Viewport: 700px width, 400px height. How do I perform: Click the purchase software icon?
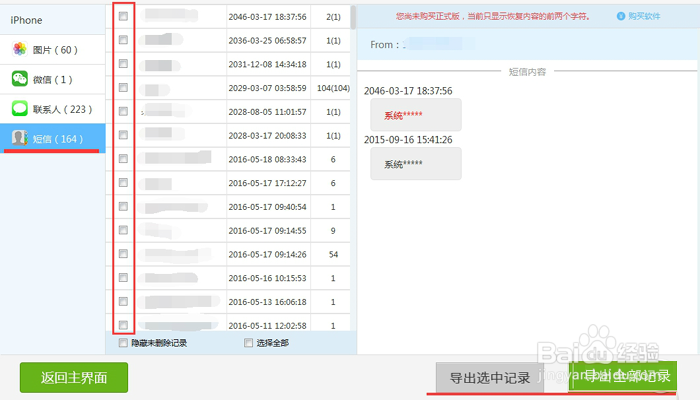(x=621, y=16)
